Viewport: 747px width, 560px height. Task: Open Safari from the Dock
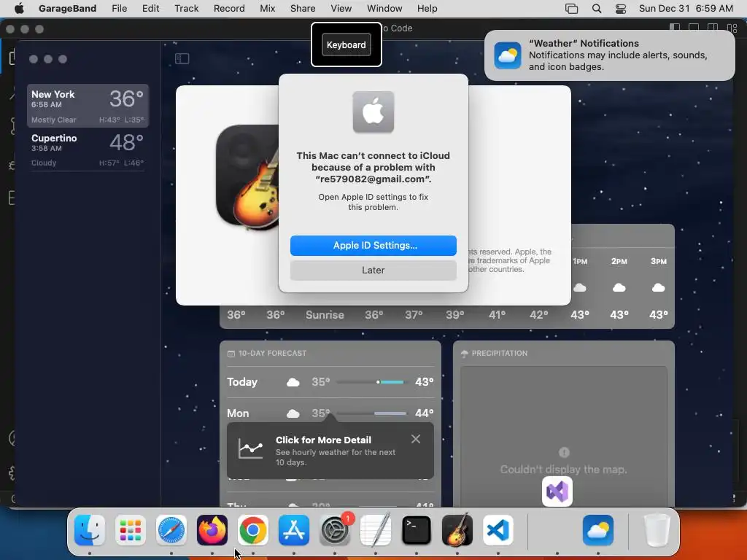pos(171,530)
